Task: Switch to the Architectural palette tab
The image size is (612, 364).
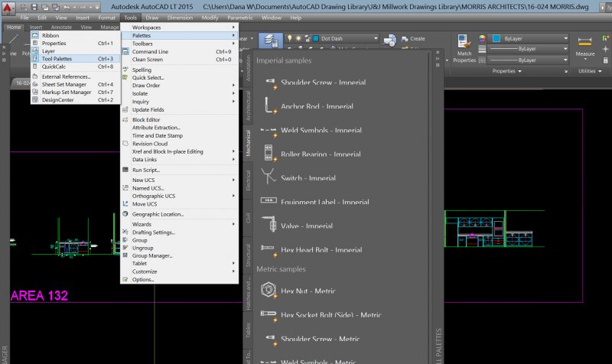Action: coord(248,106)
